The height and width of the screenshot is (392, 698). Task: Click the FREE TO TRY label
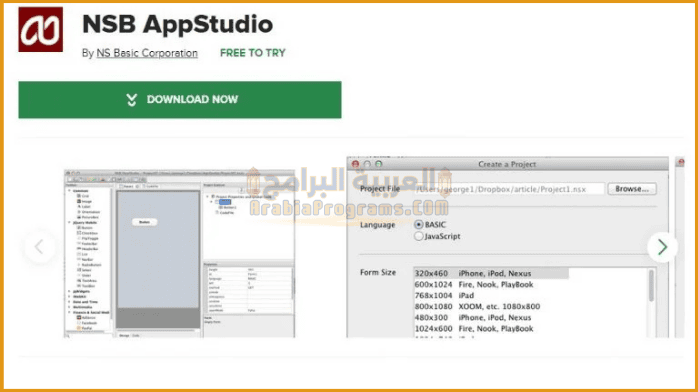(x=253, y=53)
